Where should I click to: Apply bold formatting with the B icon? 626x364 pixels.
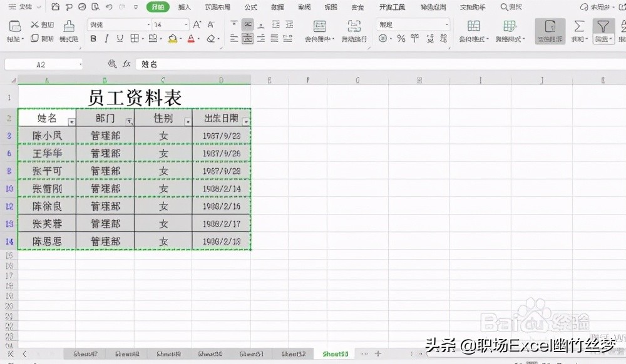[92, 38]
